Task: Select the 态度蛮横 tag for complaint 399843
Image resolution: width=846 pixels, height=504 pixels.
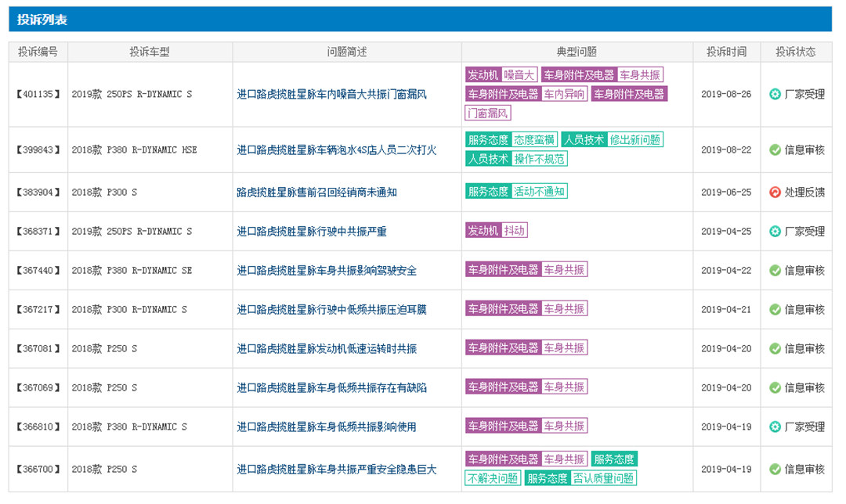Action: (x=535, y=140)
